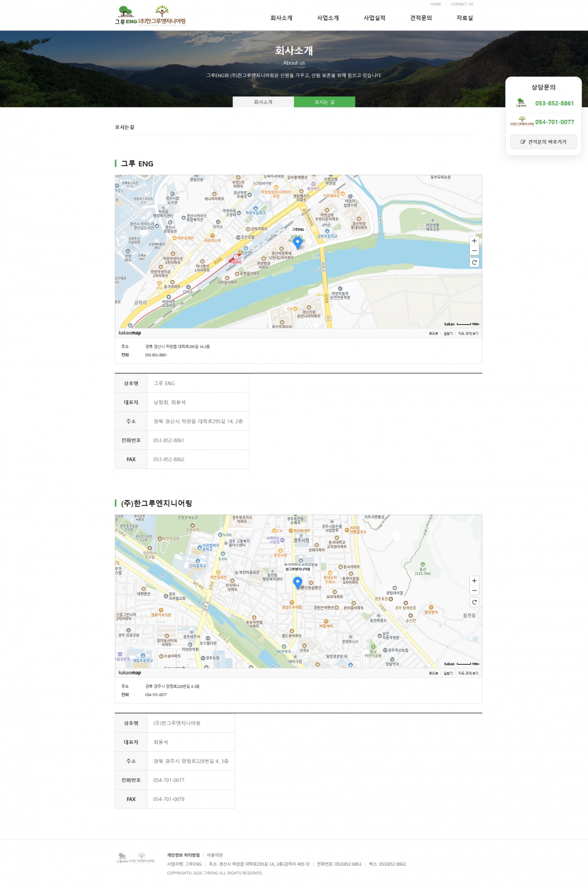Open the 견적문의 menu in top navigation
This screenshot has height=888, width=588.
point(421,18)
